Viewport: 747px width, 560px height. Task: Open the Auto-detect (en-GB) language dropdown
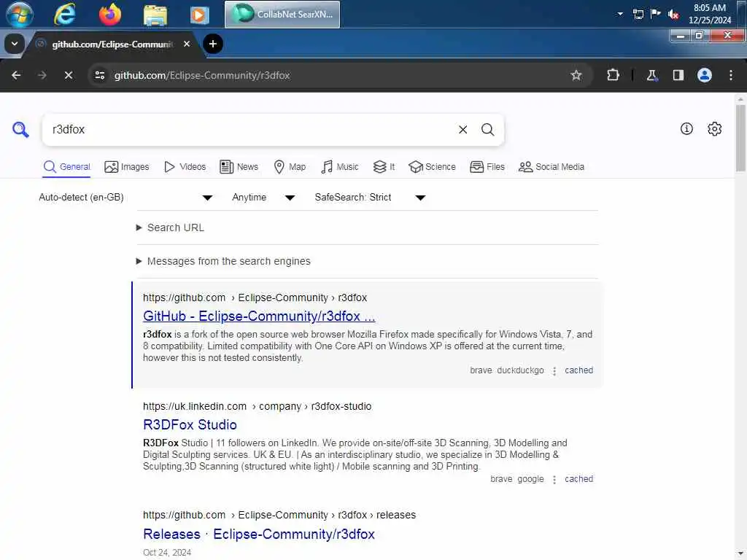(x=126, y=197)
